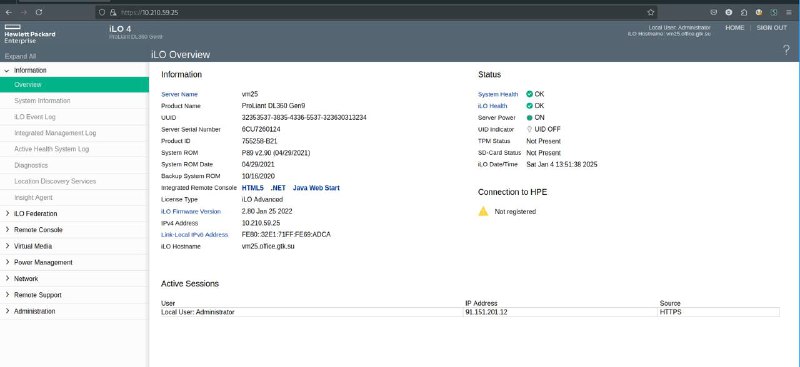Click the browser reload icon
Image resolution: width=800 pixels, height=367 pixels.
(x=39, y=12)
